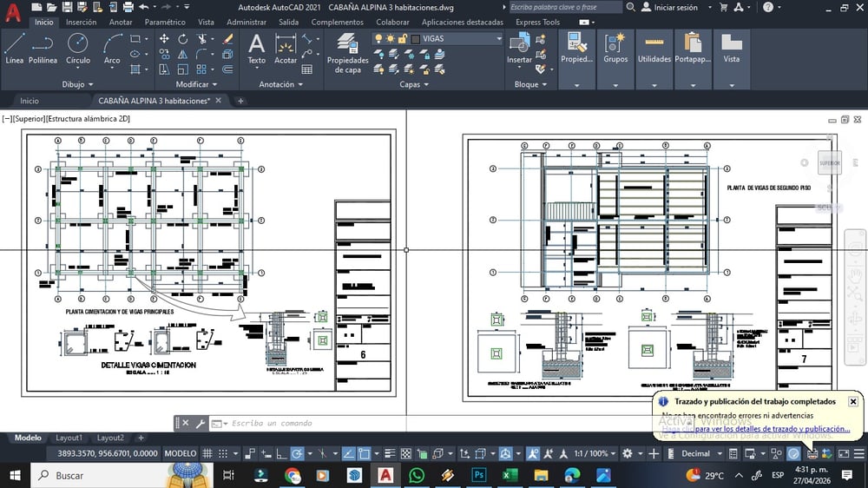Open Propiedades de capa manager

348,53
